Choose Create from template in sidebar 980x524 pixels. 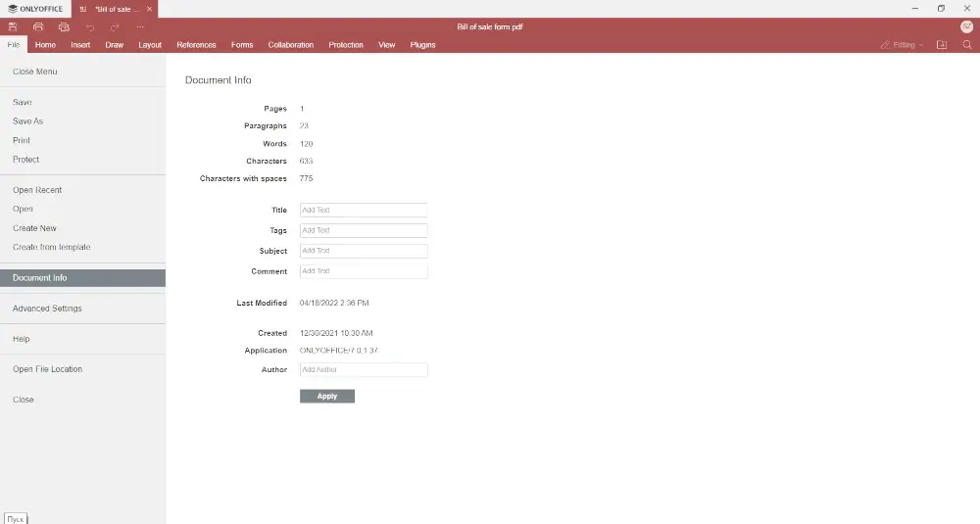51,247
